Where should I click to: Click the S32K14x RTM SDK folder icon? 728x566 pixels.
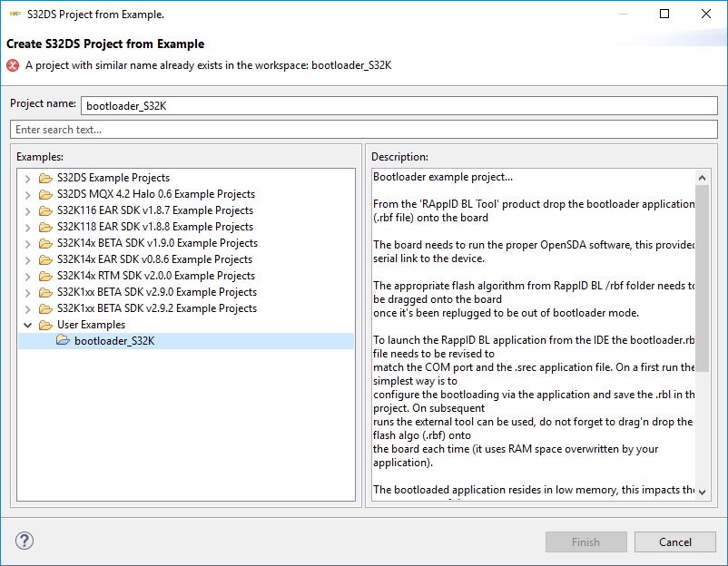45,276
